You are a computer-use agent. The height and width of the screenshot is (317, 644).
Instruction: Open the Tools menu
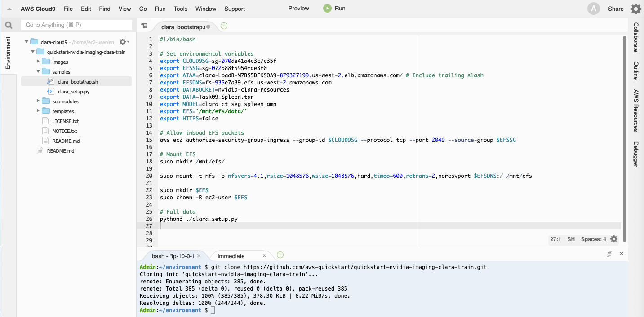coord(180,9)
